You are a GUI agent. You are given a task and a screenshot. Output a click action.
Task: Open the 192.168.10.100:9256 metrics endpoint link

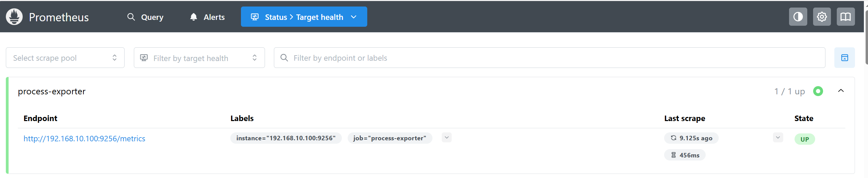[84, 139]
